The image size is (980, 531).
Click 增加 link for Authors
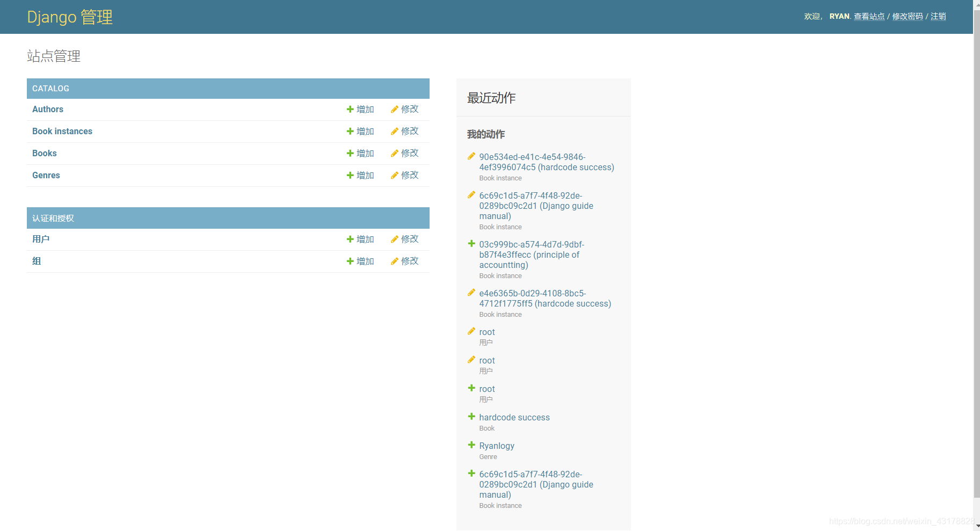point(365,109)
